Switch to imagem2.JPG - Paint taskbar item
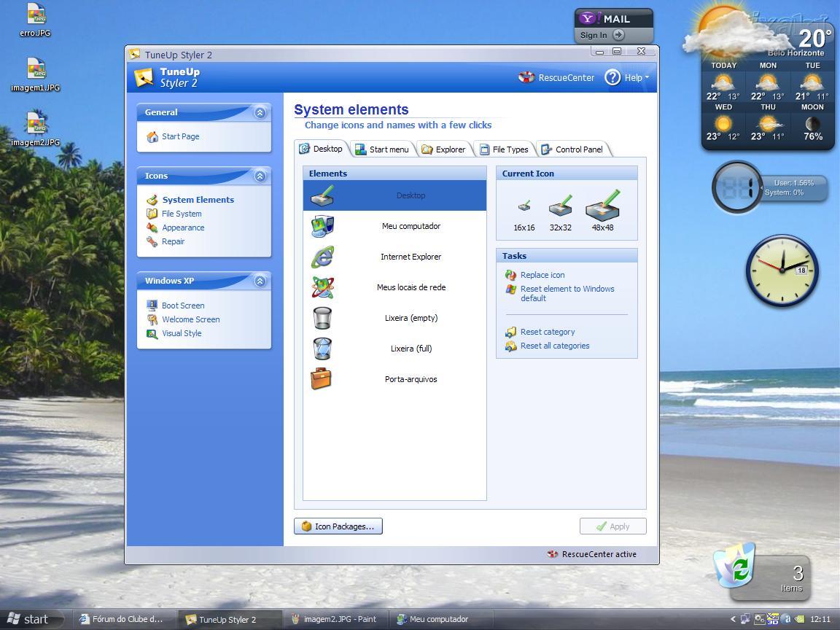Screen dimensions: 840x630 point(334,619)
